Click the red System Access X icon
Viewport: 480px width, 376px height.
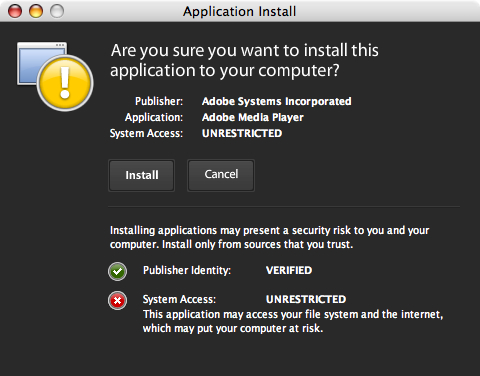click(x=117, y=301)
